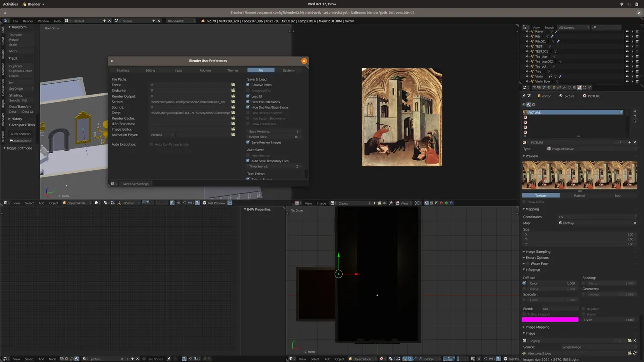Switch to Input preferences tab
Viewport: 644px width, 362px height.
pos(178,70)
